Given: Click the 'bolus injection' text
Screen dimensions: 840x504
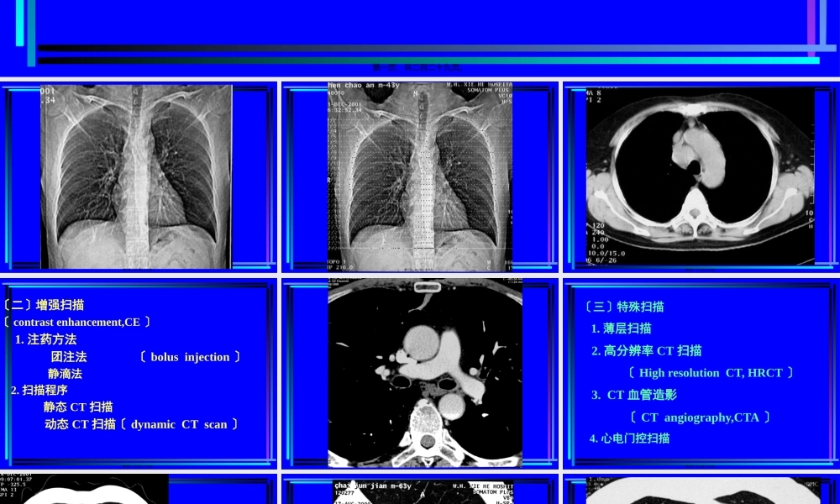Looking at the screenshot, I should pyautogui.click(x=190, y=357).
